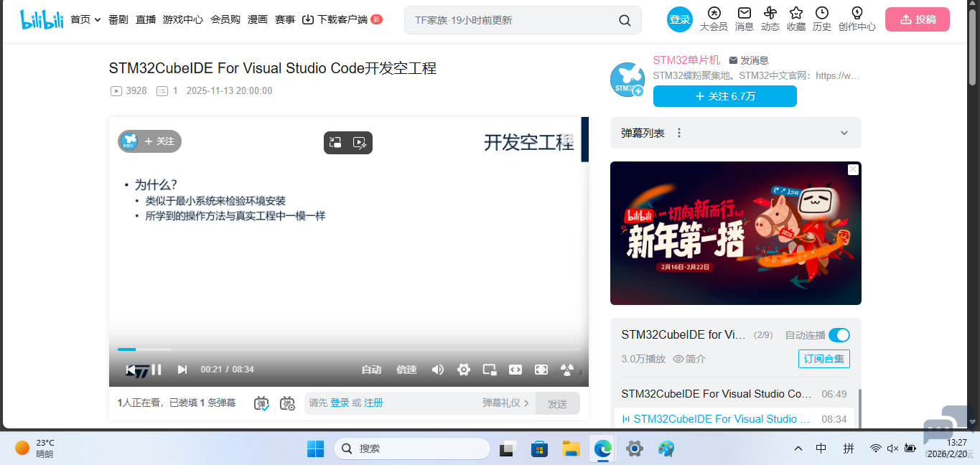Switch the player to web fullscreen

click(x=515, y=369)
